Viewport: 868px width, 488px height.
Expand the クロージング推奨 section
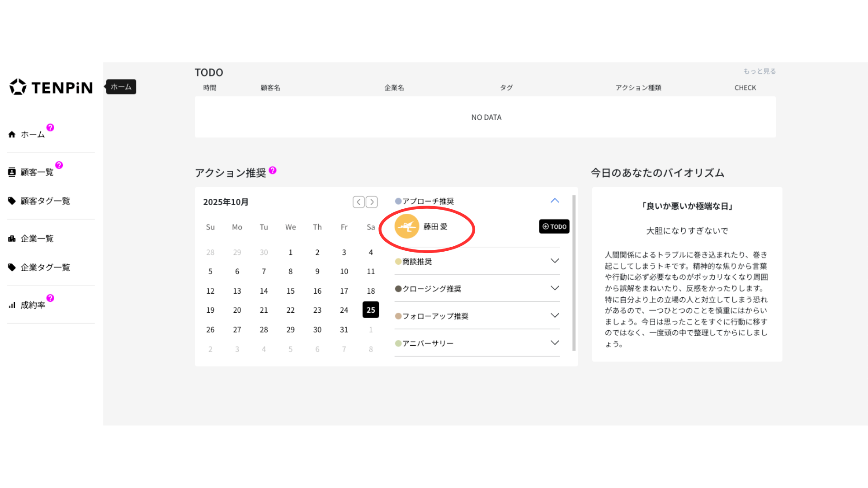coord(555,288)
